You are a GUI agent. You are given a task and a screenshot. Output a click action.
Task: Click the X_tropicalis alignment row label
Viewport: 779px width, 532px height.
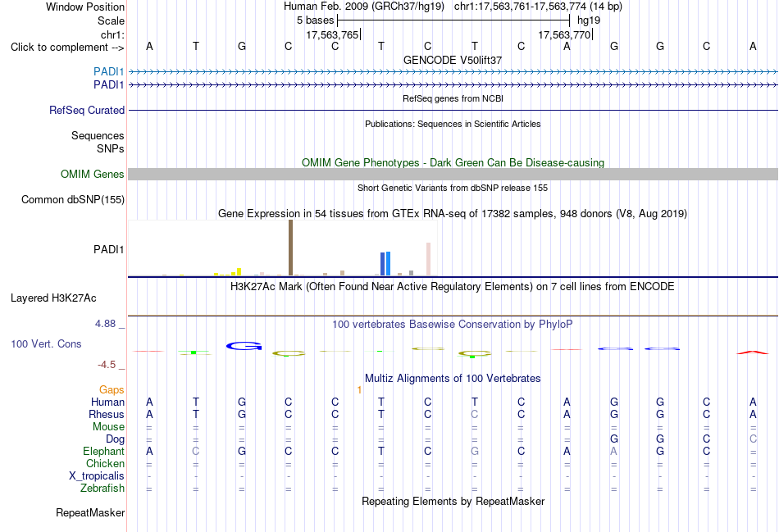click(97, 476)
